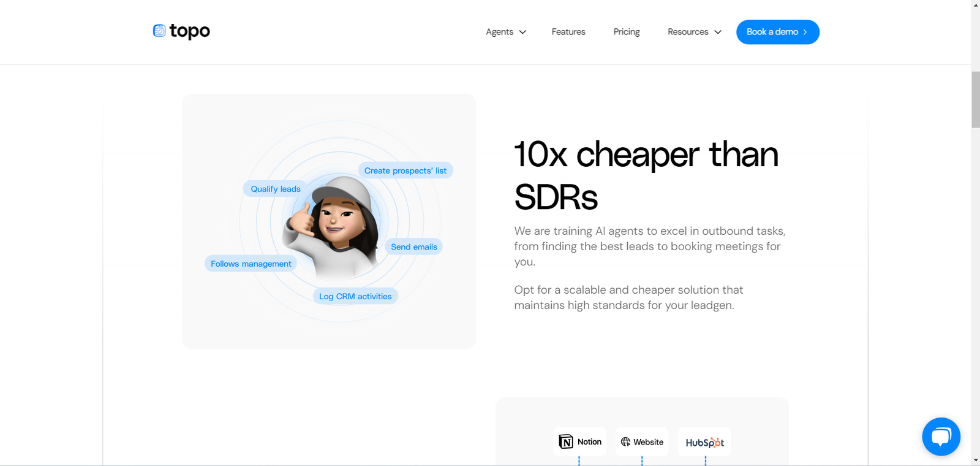
Task: Open the Pricing page
Action: click(627, 32)
